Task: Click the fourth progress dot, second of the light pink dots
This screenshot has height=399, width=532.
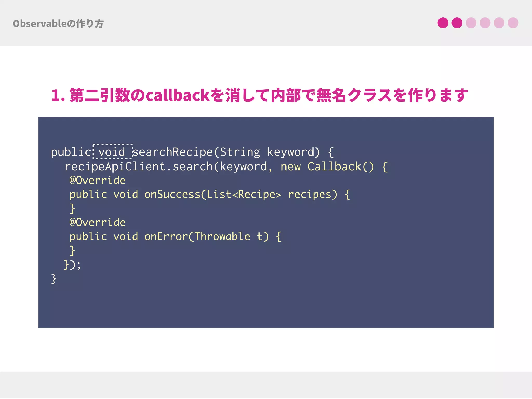Action: pyautogui.click(x=485, y=23)
